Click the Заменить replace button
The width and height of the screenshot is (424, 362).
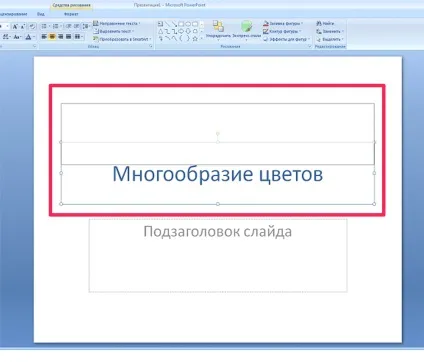tap(330, 31)
